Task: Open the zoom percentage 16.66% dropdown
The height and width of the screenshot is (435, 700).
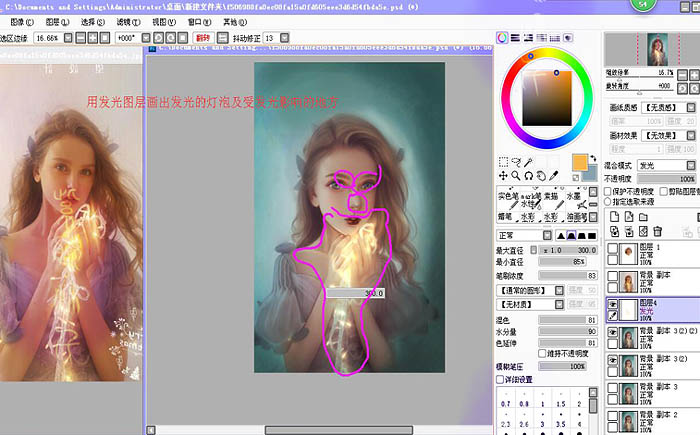Action: pos(68,38)
